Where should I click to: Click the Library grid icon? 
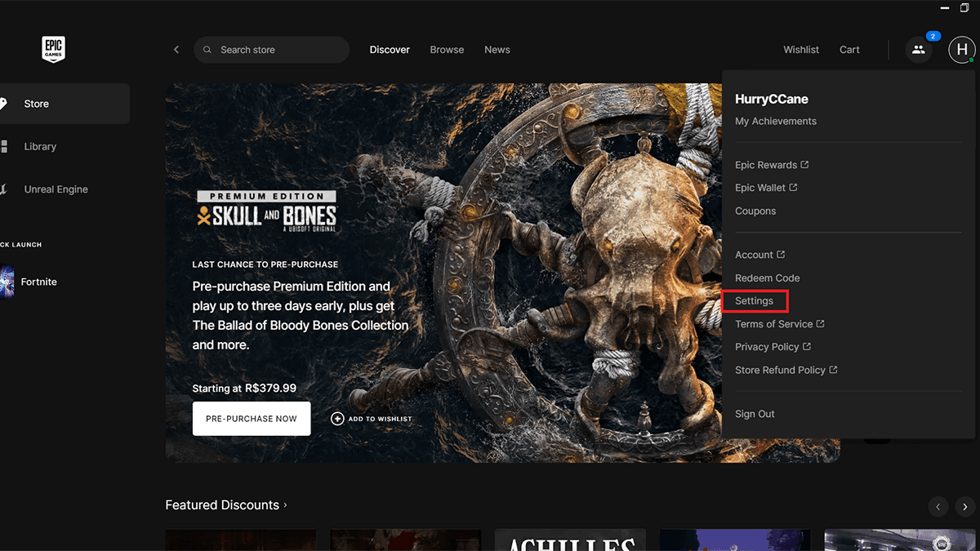(x=4, y=146)
